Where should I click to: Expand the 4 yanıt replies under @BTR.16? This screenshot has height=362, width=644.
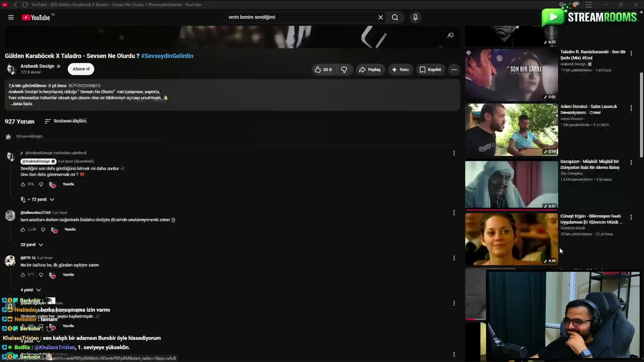pos(31,290)
